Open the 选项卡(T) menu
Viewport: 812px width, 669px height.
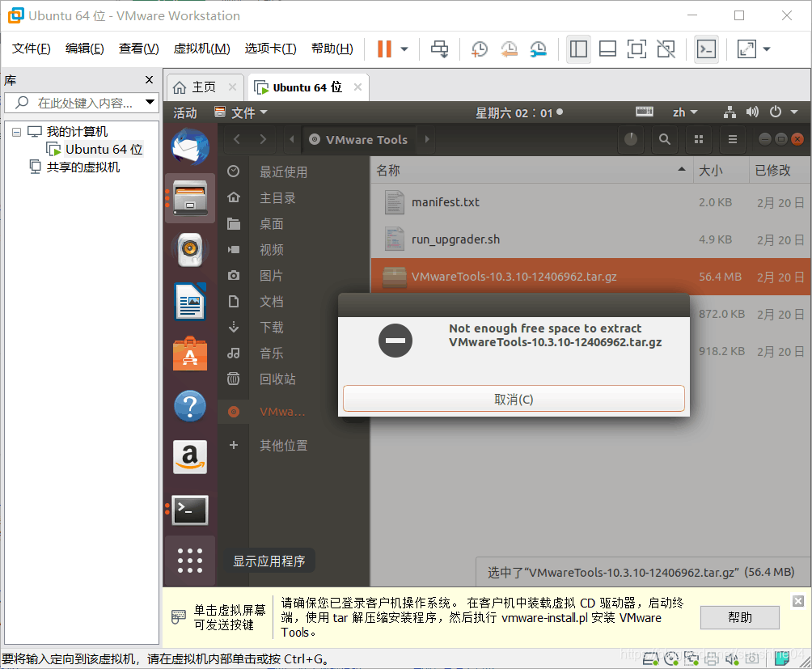(270, 49)
